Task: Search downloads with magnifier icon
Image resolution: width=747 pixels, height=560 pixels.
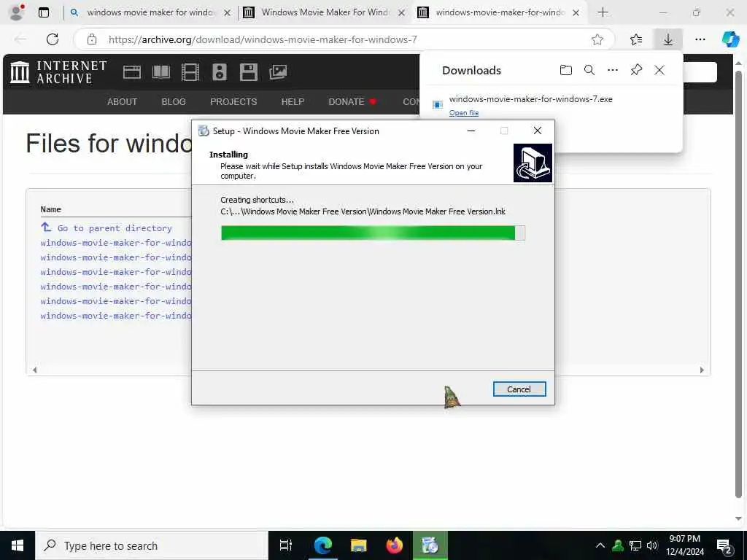Action: [589, 70]
